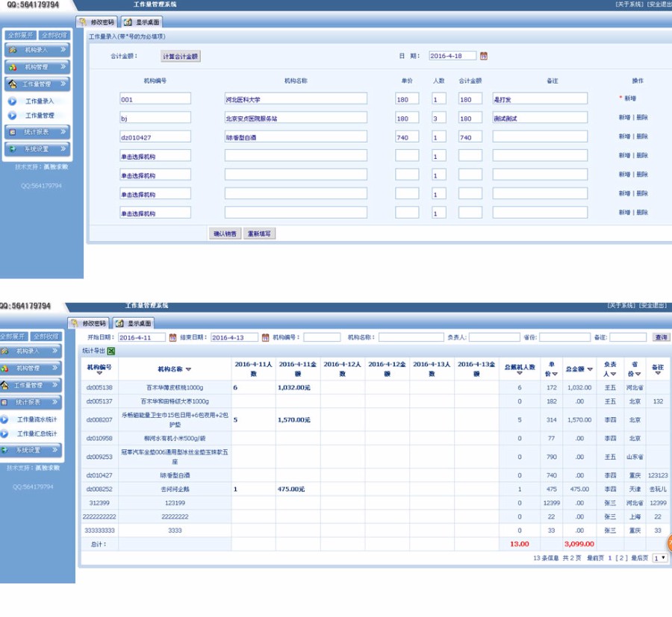This screenshot has height=617, width=672.
Task: Go to page [2] in pagination
Action: 621,558
